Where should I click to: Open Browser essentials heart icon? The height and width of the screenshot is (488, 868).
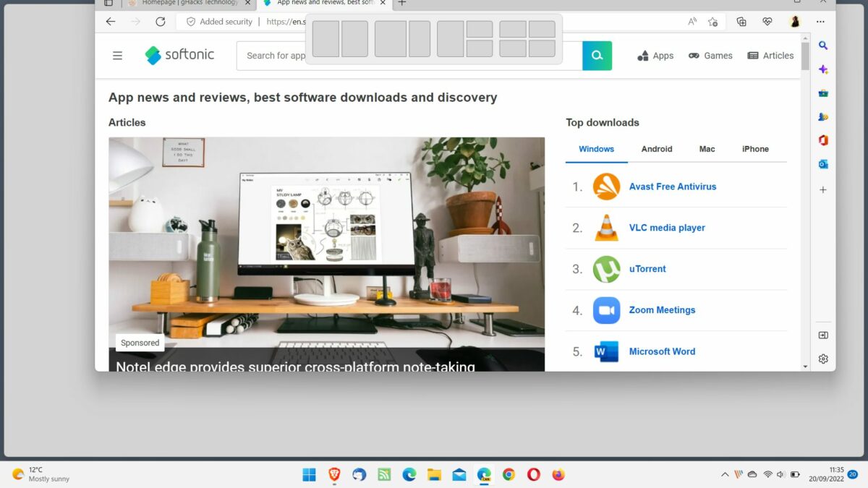click(x=767, y=22)
